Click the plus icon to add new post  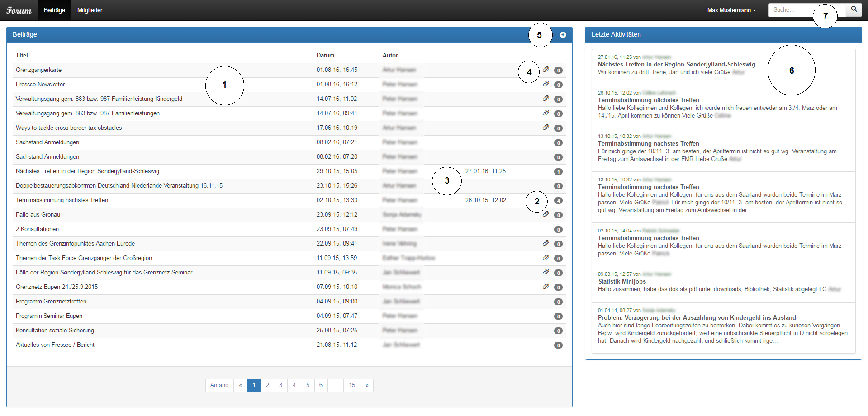pos(563,35)
